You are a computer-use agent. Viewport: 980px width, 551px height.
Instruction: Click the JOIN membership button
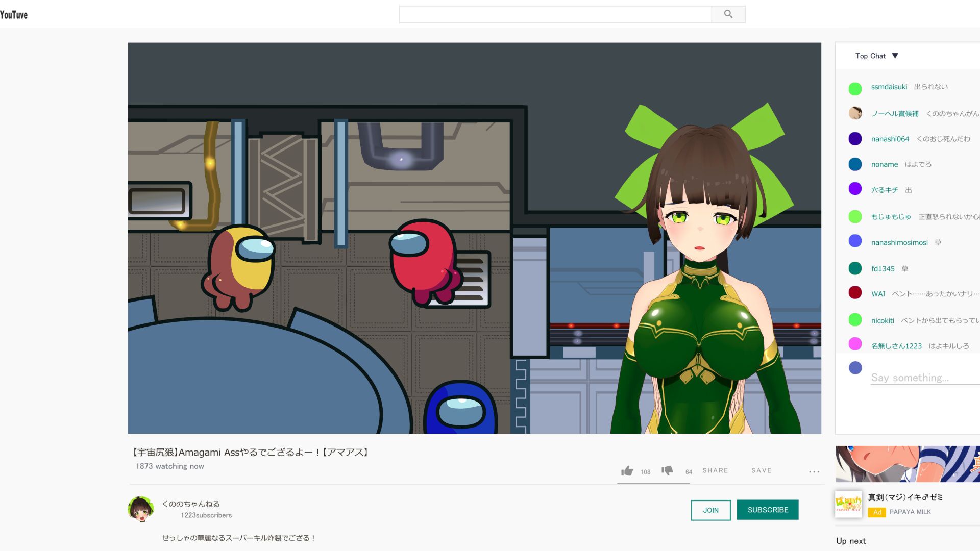[710, 510]
